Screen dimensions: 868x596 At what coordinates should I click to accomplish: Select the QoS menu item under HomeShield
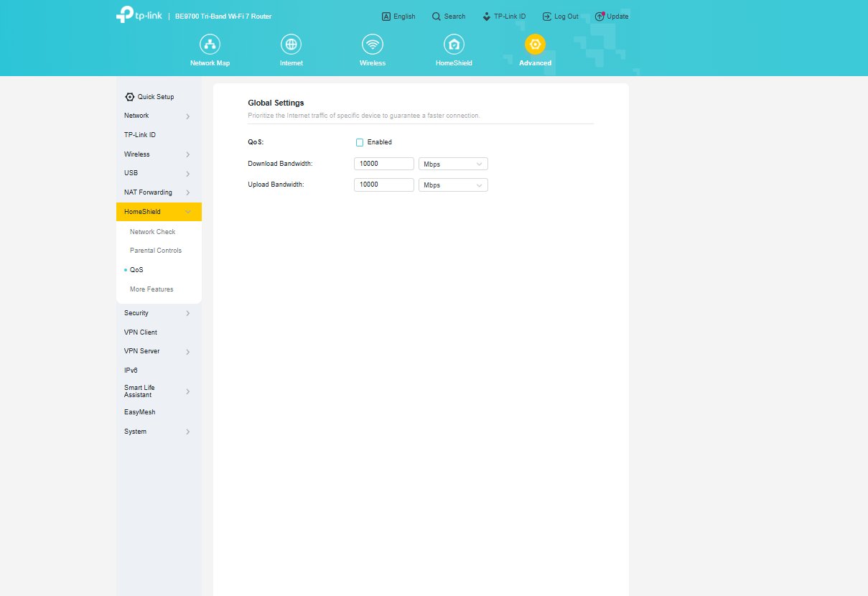pos(136,269)
